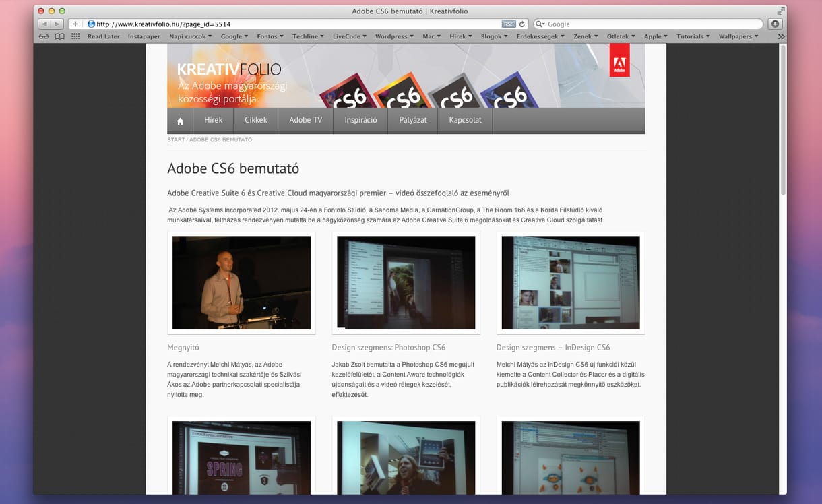Expand the Napi cuccok bookmarks folder
Image resolution: width=822 pixels, height=504 pixels.
click(191, 36)
